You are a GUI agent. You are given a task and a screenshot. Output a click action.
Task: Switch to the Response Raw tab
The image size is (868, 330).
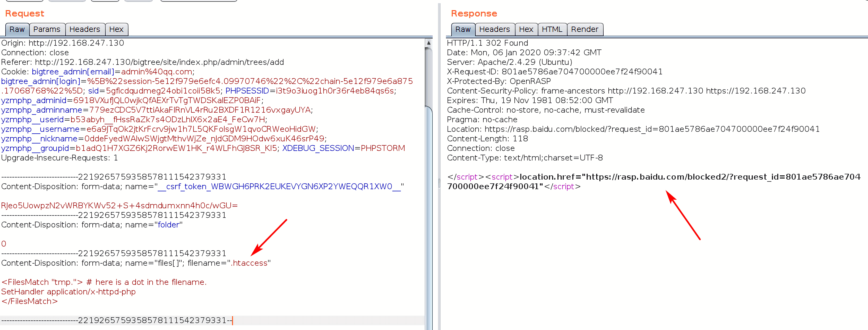[x=463, y=29]
